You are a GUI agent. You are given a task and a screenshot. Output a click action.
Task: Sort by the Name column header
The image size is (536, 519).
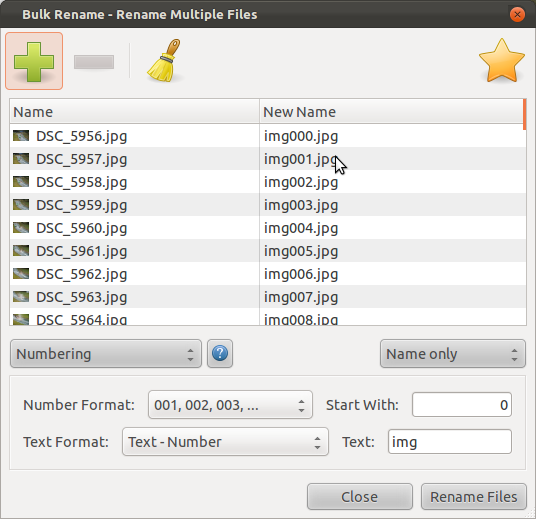135,112
